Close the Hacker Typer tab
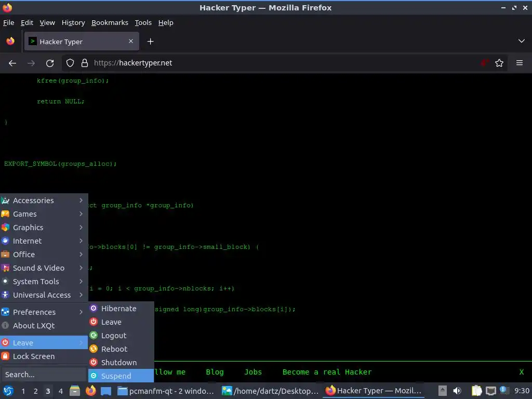Image resolution: width=532 pixels, height=399 pixels. click(x=131, y=41)
